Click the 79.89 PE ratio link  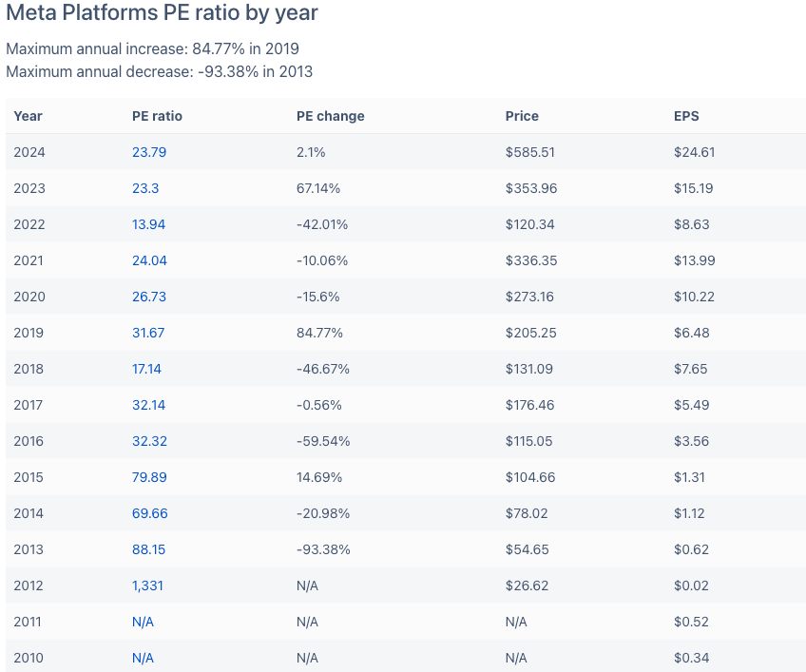(x=150, y=477)
